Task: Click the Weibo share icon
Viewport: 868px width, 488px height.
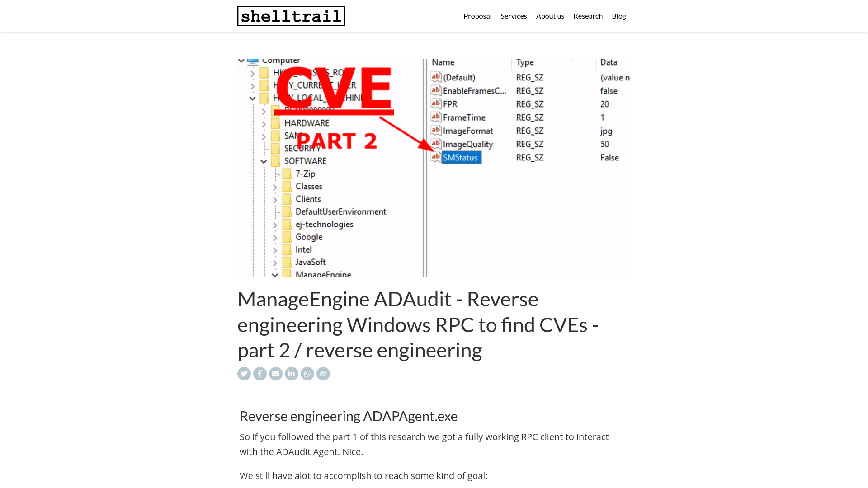Action: click(323, 374)
